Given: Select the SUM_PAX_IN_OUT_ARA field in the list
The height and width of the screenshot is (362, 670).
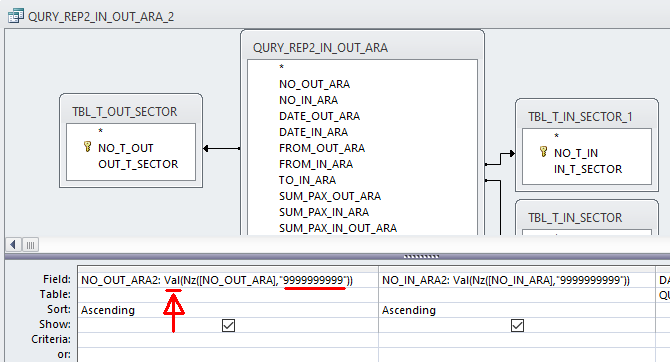Looking at the screenshot, I should click(338, 228).
